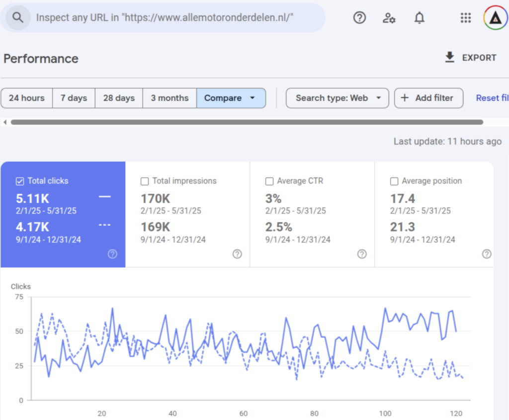Select the 7 days range
The width and height of the screenshot is (509, 420).
click(74, 98)
